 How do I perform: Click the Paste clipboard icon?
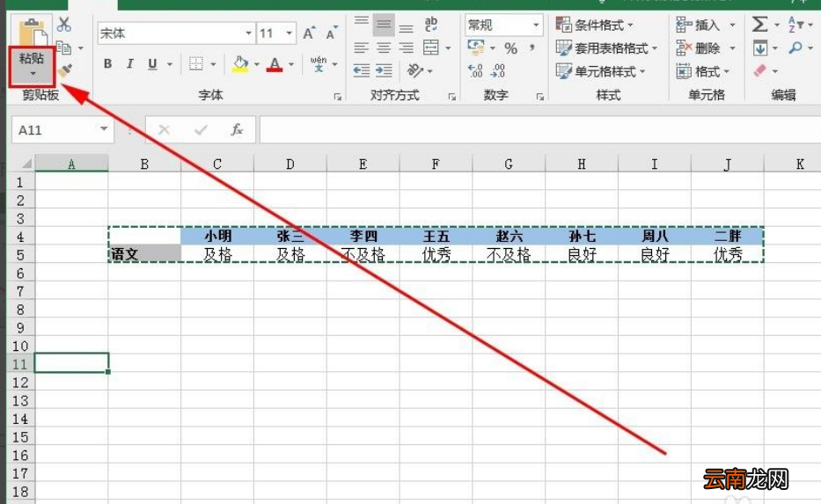[32, 33]
